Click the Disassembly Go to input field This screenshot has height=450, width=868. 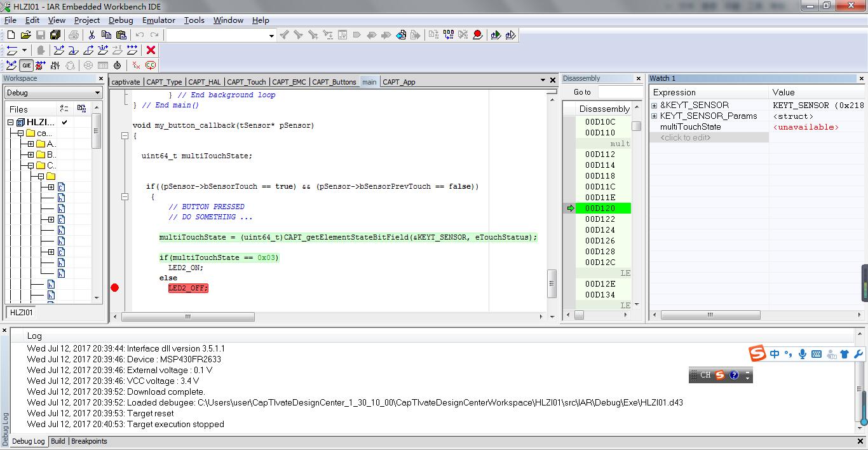pos(620,92)
